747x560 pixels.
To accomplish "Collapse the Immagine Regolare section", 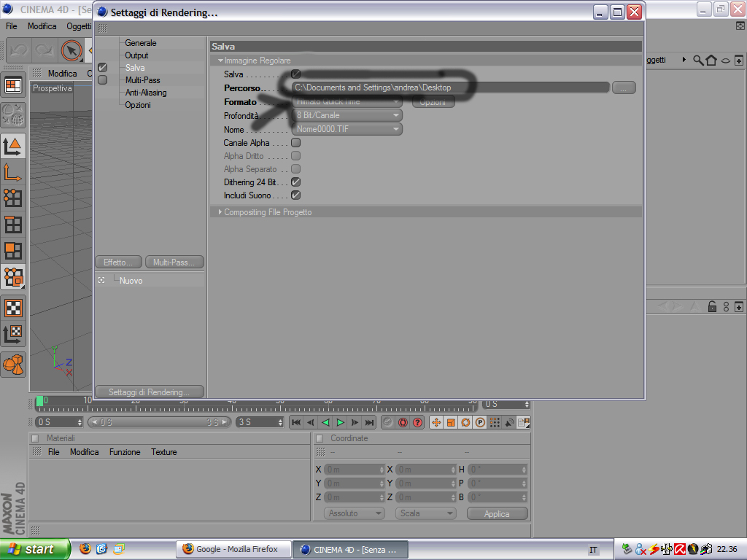I will [x=220, y=61].
